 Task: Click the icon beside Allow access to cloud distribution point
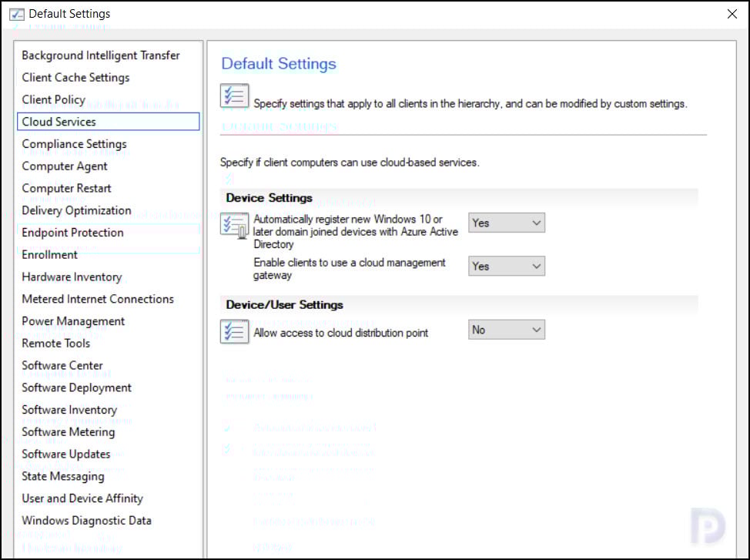[x=234, y=332]
